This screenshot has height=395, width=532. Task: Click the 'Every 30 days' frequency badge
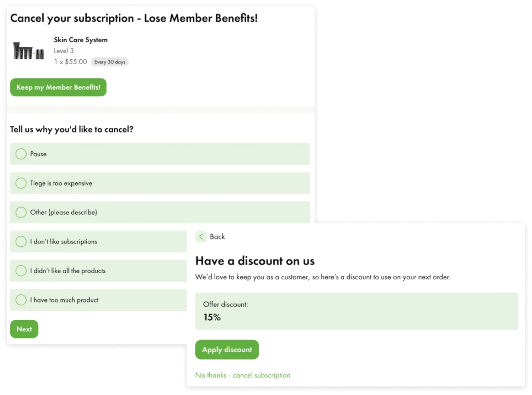[x=110, y=62]
